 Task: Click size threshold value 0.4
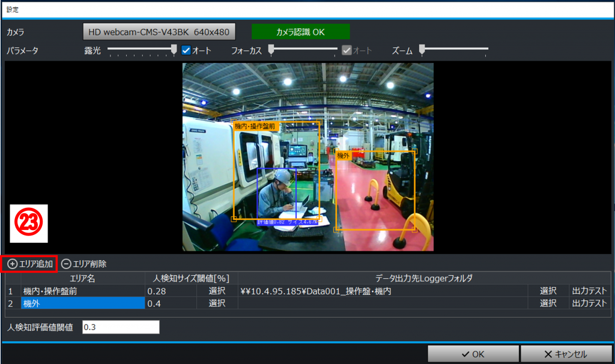[171, 303]
